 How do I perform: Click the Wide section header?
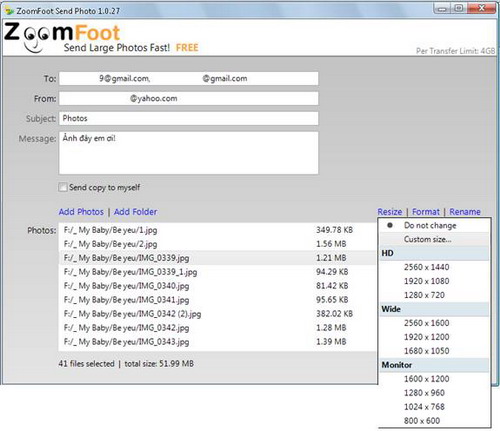434,309
